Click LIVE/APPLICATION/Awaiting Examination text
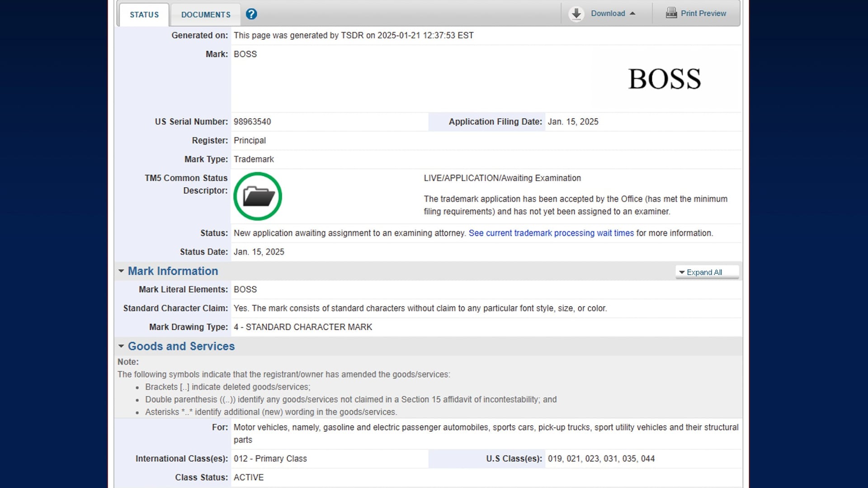This screenshot has width=868, height=488. (x=502, y=178)
